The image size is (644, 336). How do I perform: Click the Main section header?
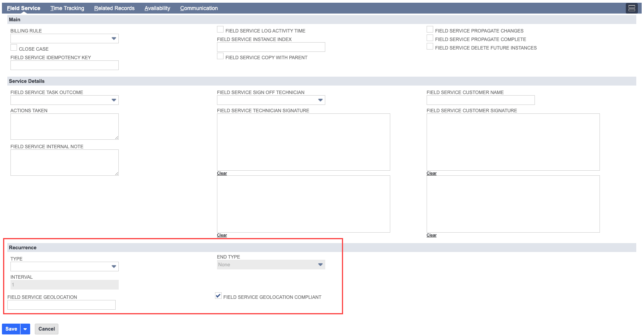[x=322, y=19]
